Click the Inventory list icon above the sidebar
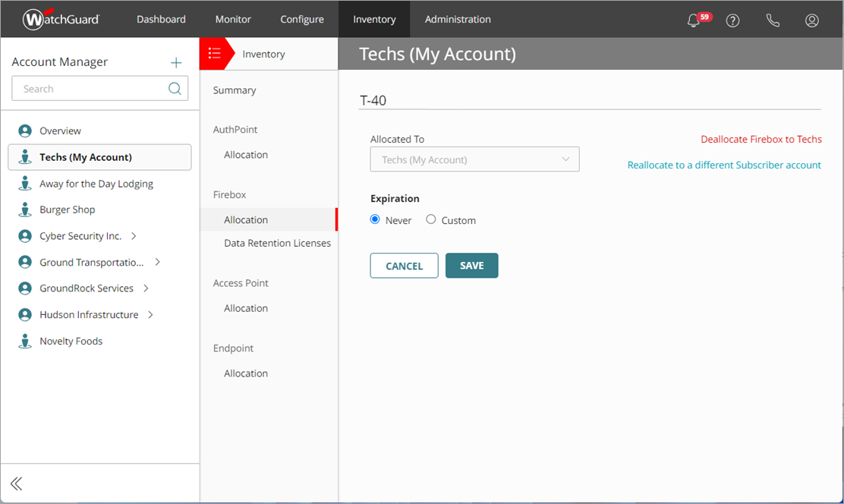 point(216,53)
